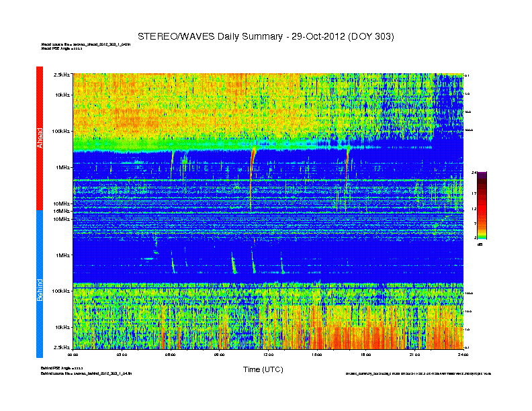The height and width of the screenshot is (411, 532).
Task: Select the 06:00 tick on time axis
Action: click(171, 355)
